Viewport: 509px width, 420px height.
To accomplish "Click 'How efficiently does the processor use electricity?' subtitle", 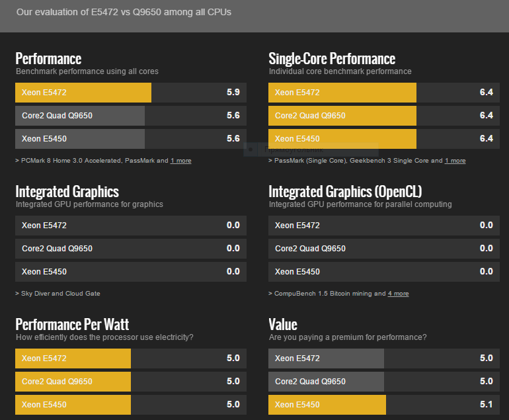I will click(104, 337).
